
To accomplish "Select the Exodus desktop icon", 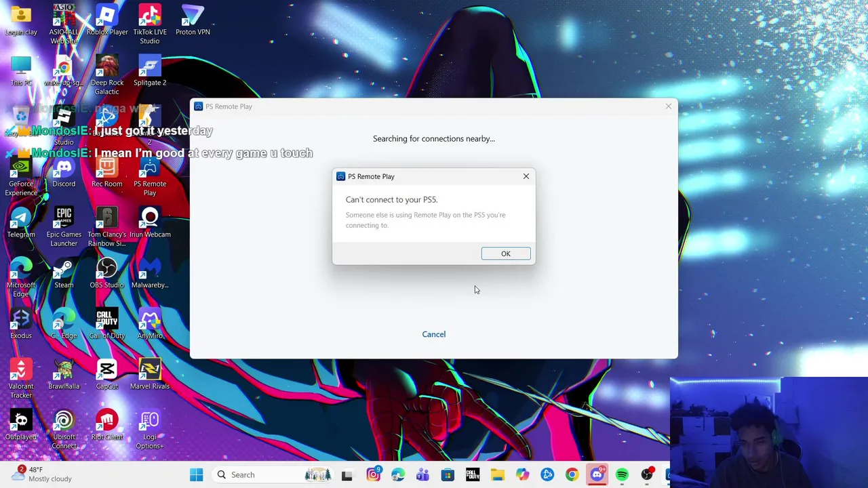I will tap(21, 324).
